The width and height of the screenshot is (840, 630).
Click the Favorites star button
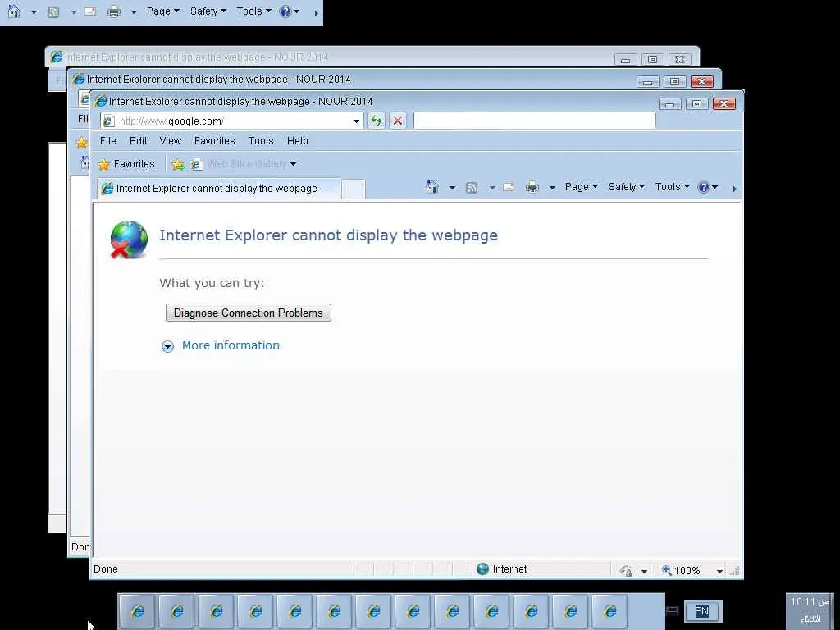point(126,164)
